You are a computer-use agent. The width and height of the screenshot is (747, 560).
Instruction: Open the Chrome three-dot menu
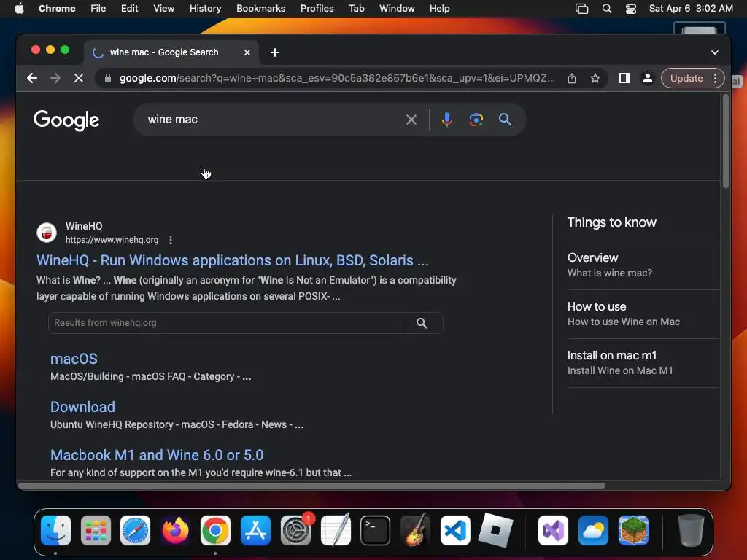pyautogui.click(x=715, y=78)
